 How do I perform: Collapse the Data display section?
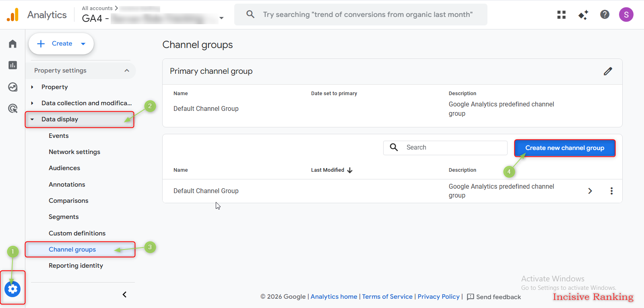(32, 119)
